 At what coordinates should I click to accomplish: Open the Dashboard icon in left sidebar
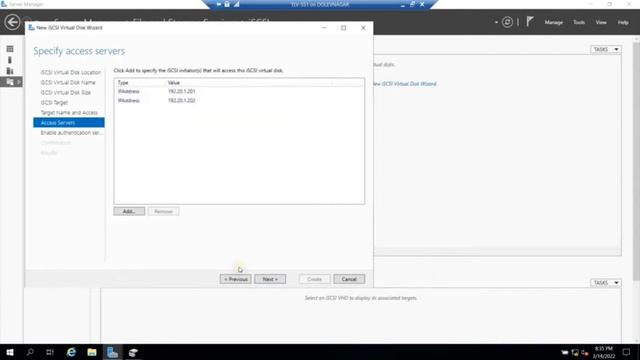[x=10, y=49]
